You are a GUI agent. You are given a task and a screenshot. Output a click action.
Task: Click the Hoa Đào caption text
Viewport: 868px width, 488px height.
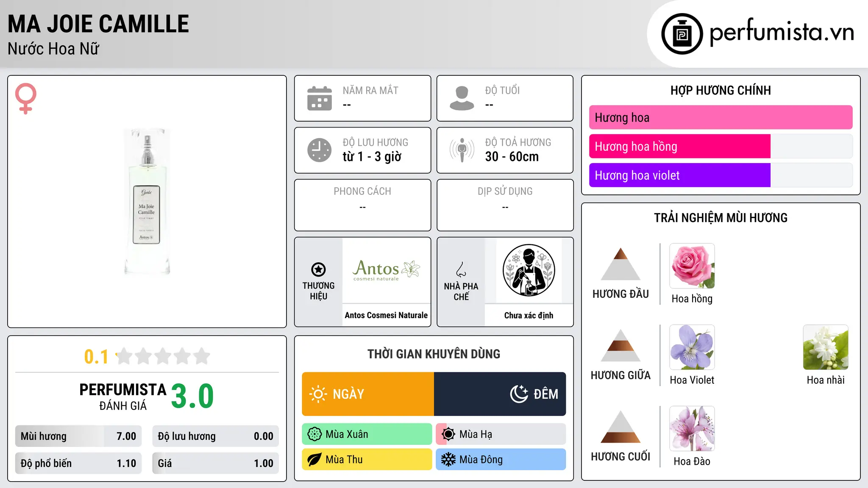coord(692,461)
